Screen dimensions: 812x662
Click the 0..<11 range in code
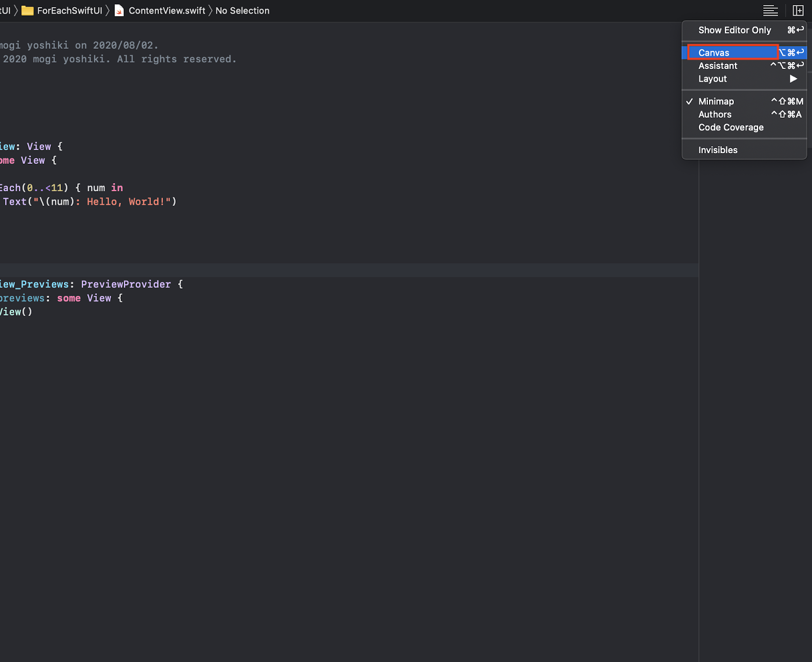(x=45, y=188)
